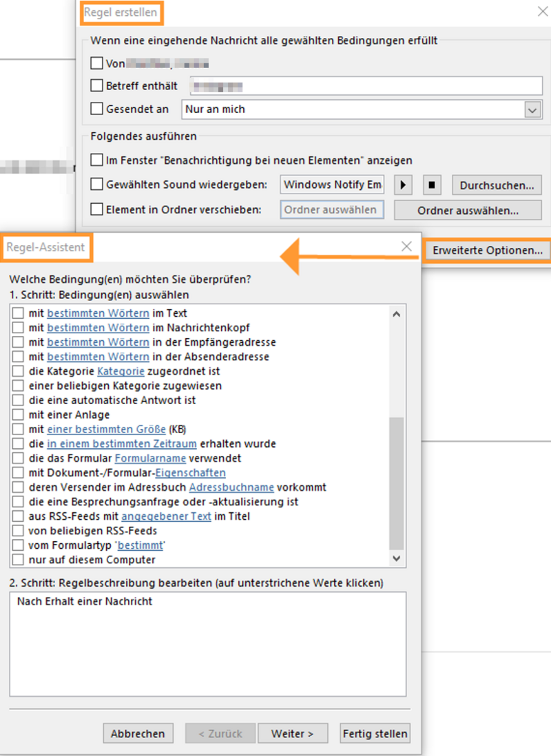Check the Zeitraum erhalten wurde condition

click(x=18, y=443)
